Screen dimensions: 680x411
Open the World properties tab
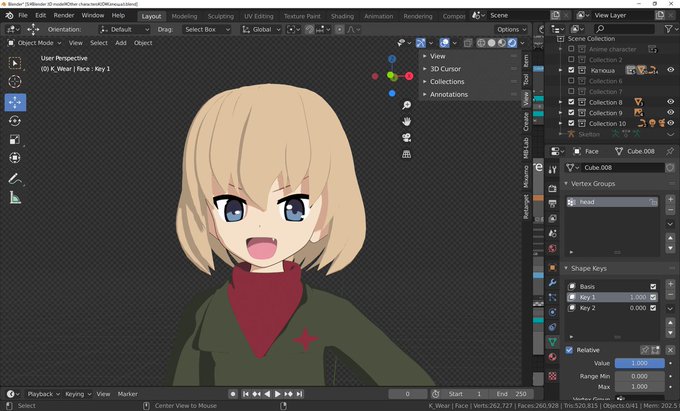point(552,248)
